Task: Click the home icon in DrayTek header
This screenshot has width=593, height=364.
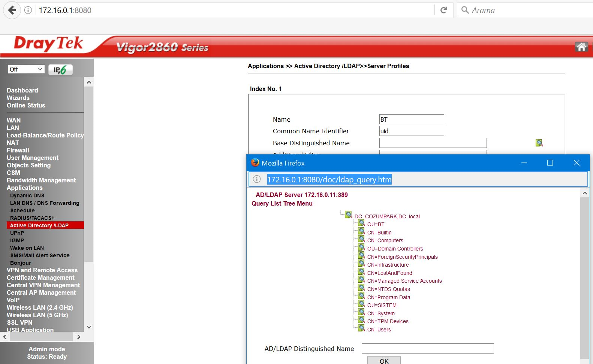Action: coord(581,47)
